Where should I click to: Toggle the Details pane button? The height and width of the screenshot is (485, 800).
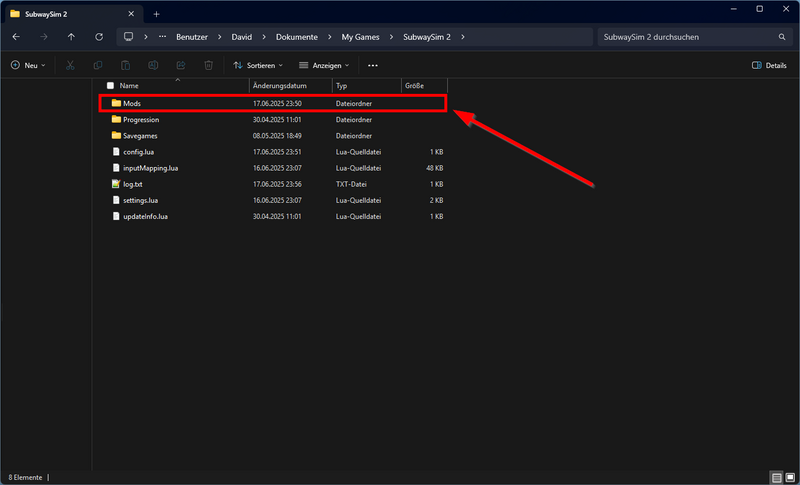[769, 65]
